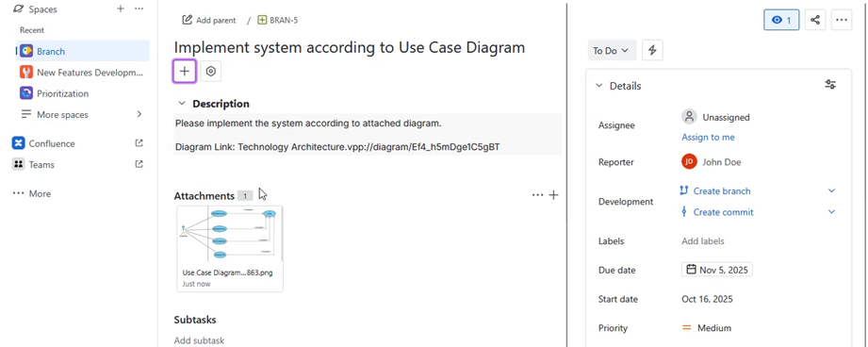This screenshot has width=868, height=347.
Task: Click the attachment file name Use Case Diagram...863.png
Action: [x=227, y=273]
